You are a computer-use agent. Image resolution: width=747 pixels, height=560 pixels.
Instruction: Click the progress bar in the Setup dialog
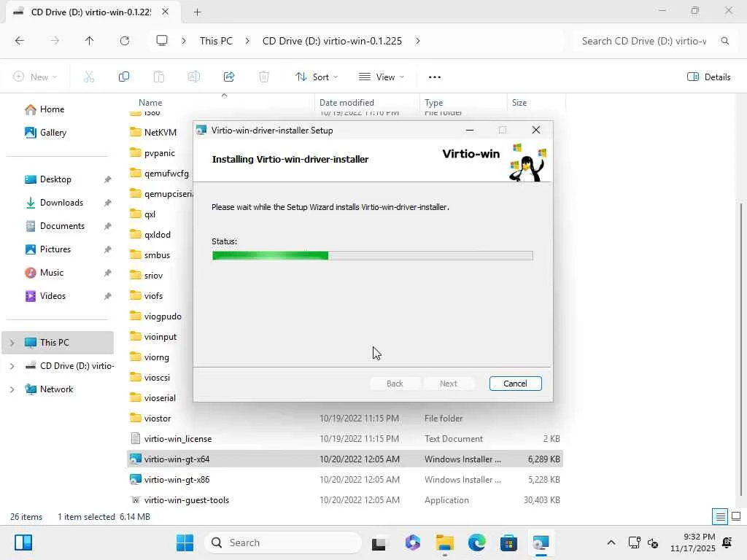point(372,256)
